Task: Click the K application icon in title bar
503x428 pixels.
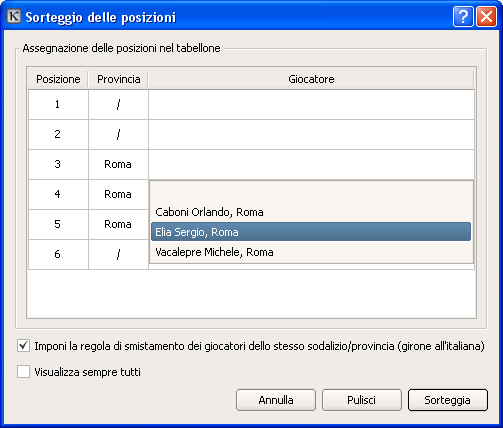Action: click(14, 16)
